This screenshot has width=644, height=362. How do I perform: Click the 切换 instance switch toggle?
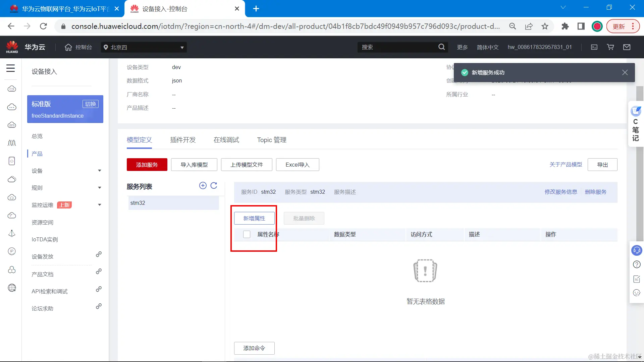pyautogui.click(x=90, y=104)
